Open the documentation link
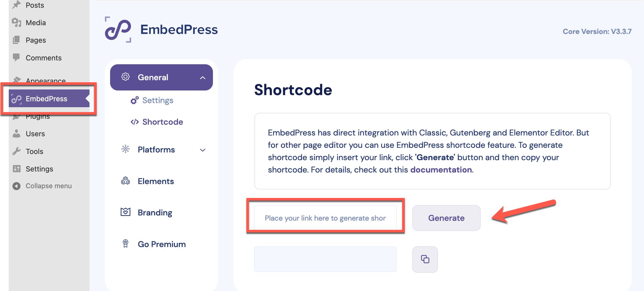 tap(441, 170)
